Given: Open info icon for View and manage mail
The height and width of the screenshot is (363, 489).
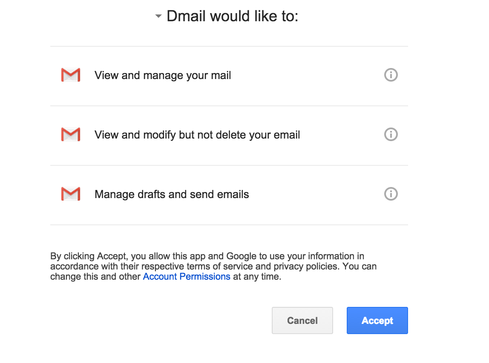Looking at the screenshot, I should coord(391,75).
